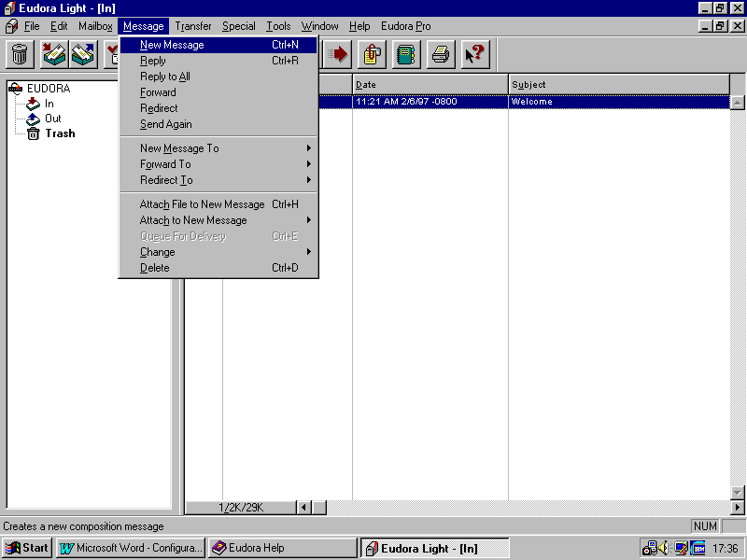Open the Edit menu
This screenshot has height=560, width=747.
pos(59,26)
